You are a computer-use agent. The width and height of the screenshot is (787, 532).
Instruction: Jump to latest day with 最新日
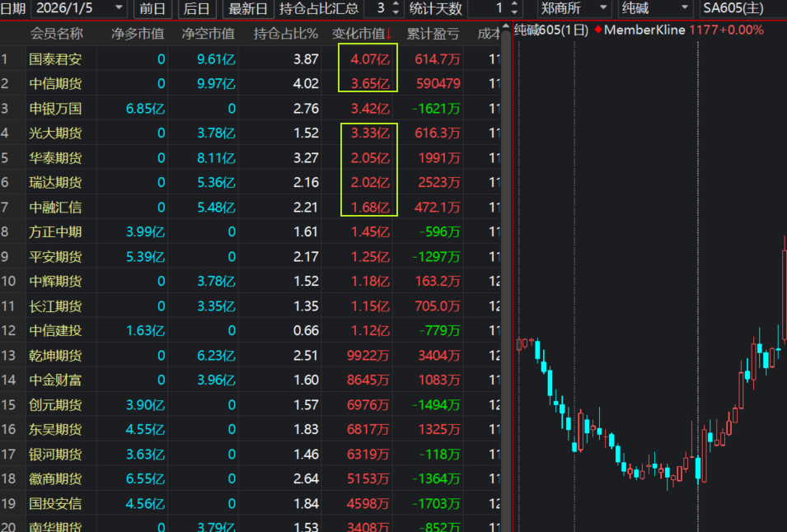(248, 9)
